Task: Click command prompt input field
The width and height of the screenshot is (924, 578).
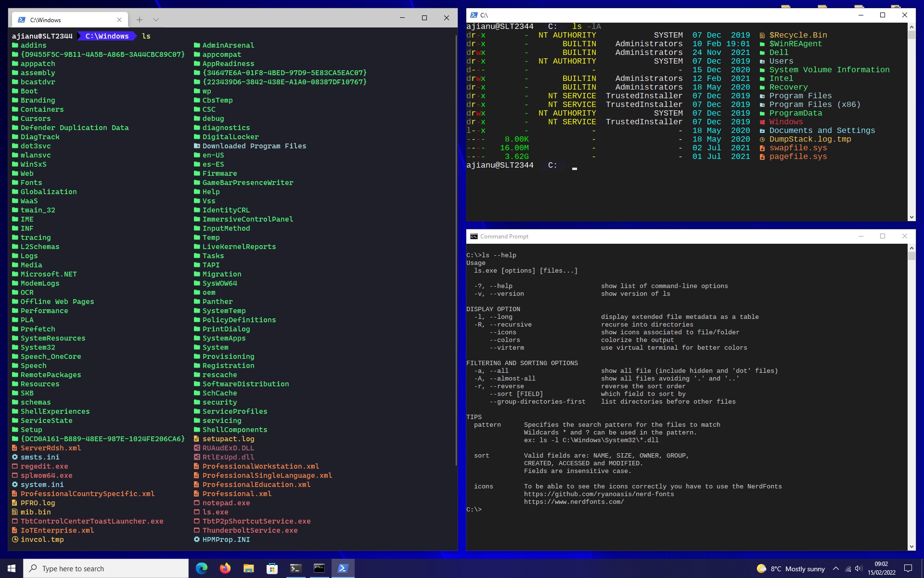Action: [486, 509]
